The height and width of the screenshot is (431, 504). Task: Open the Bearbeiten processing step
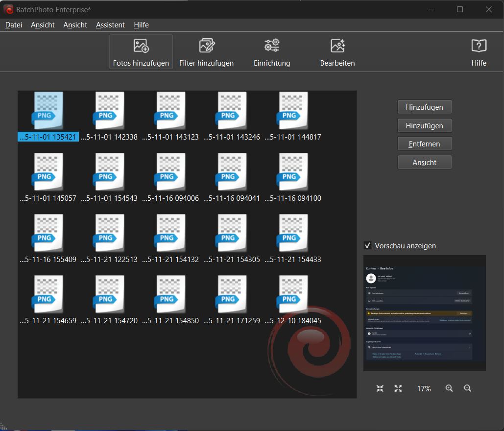337,52
